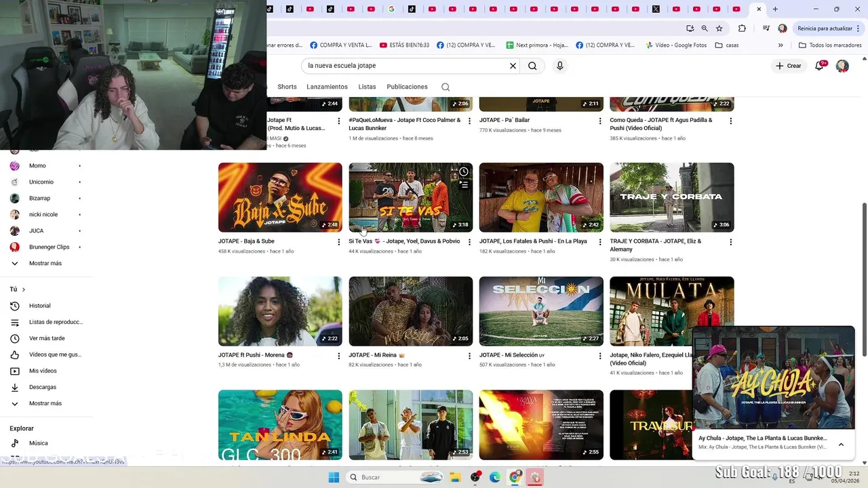Viewport: 868px width, 488px height.
Task: Click the magnifier search button
Action: [532, 66]
